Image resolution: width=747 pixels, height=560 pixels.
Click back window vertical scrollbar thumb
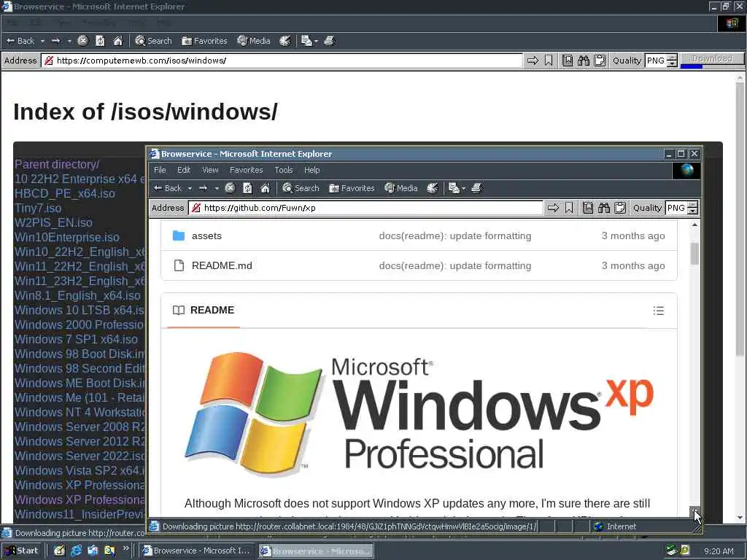click(740, 219)
